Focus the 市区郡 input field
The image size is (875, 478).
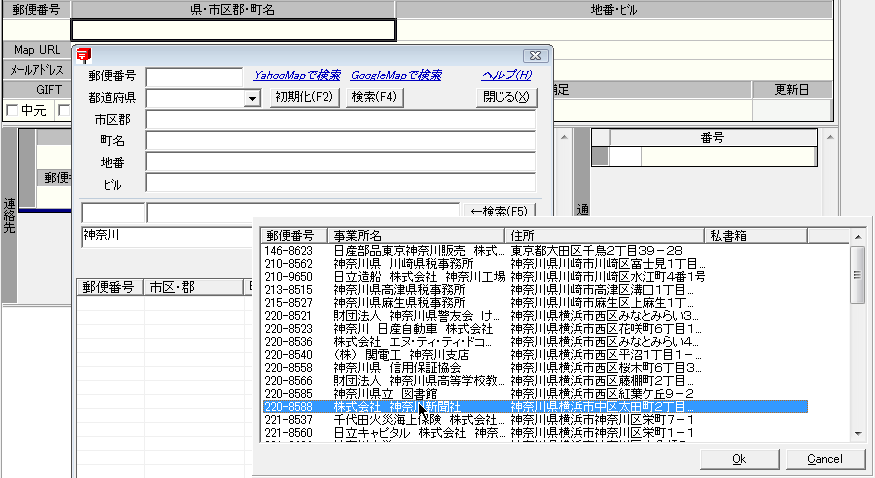tap(340, 119)
